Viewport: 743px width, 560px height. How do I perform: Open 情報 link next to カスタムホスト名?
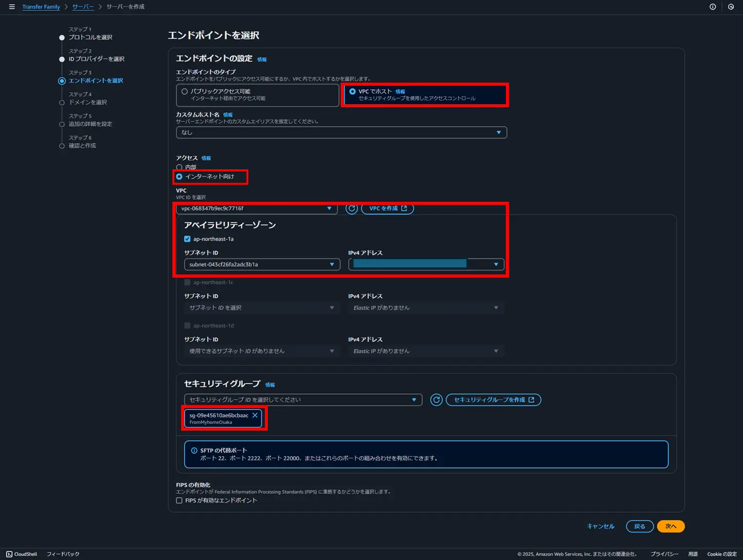pos(228,115)
